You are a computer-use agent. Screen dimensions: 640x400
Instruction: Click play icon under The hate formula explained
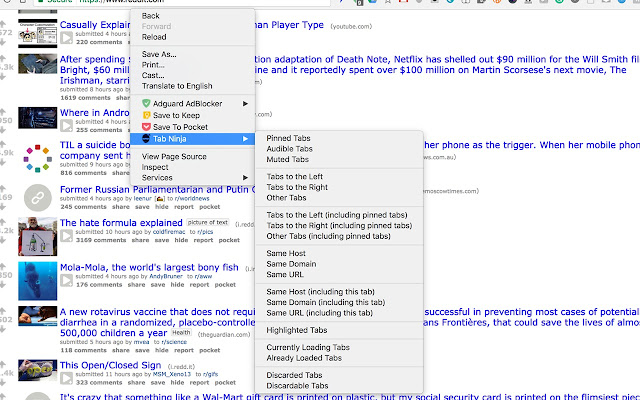coord(67,236)
